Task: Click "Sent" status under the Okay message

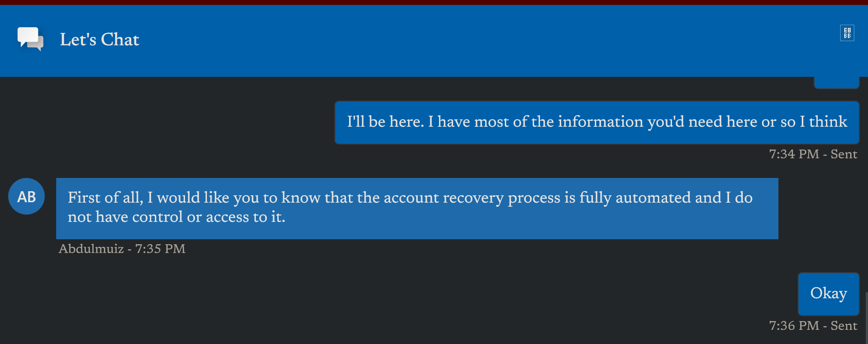Action: (844, 326)
